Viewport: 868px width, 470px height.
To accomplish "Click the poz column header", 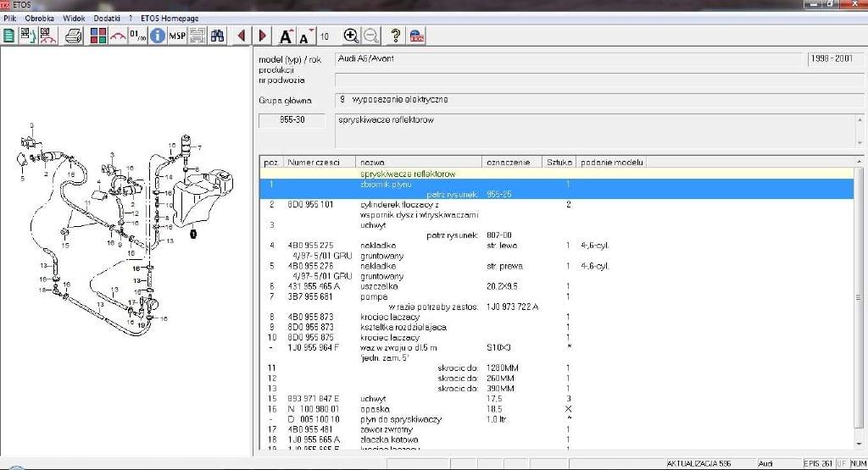I will pyautogui.click(x=271, y=163).
